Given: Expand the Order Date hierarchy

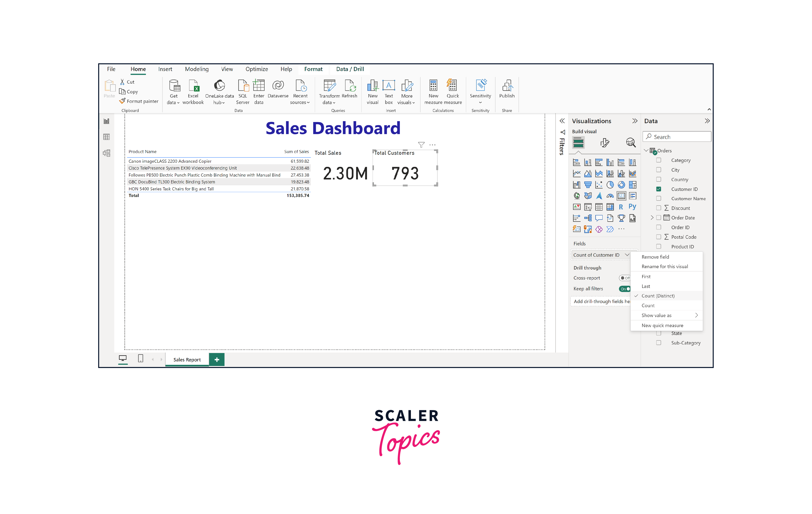Looking at the screenshot, I should click(x=652, y=218).
